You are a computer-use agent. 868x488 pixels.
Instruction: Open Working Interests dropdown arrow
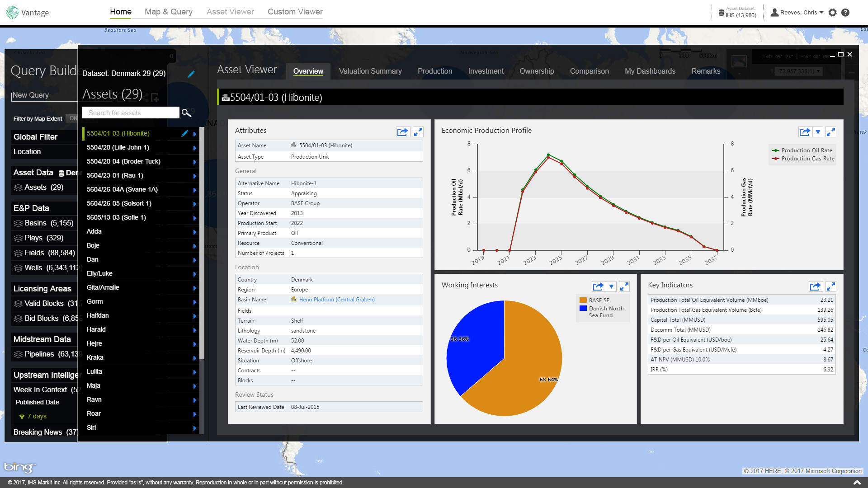click(x=612, y=286)
